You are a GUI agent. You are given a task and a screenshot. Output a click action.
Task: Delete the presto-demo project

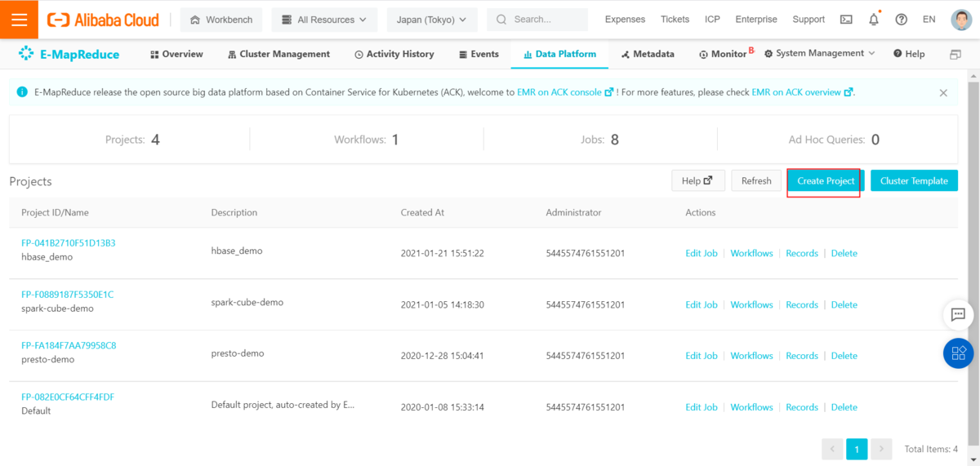click(x=844, y=355)
